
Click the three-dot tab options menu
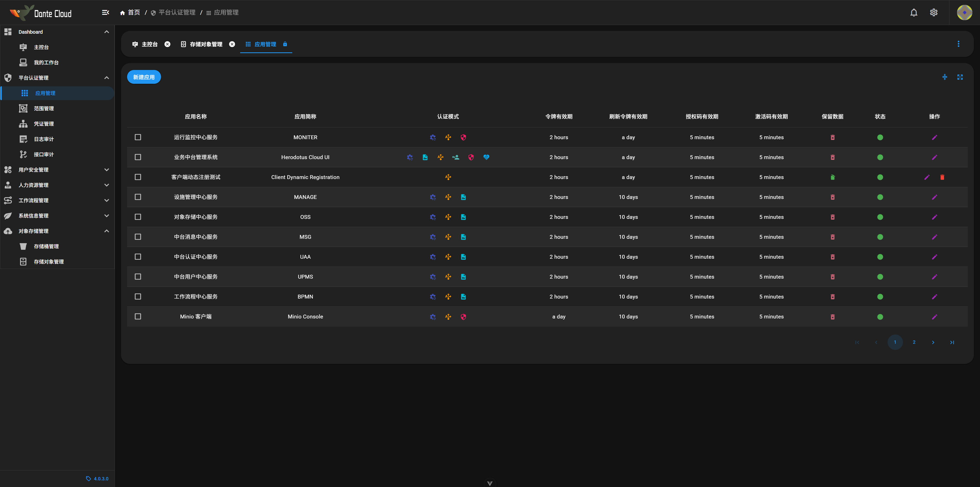958,44
